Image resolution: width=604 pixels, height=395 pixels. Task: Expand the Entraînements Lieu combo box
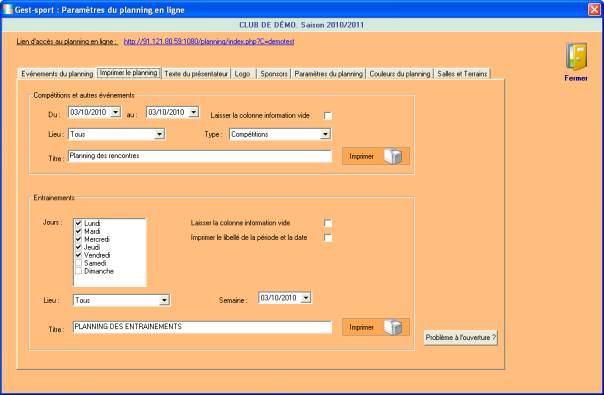tap(164, 300)
